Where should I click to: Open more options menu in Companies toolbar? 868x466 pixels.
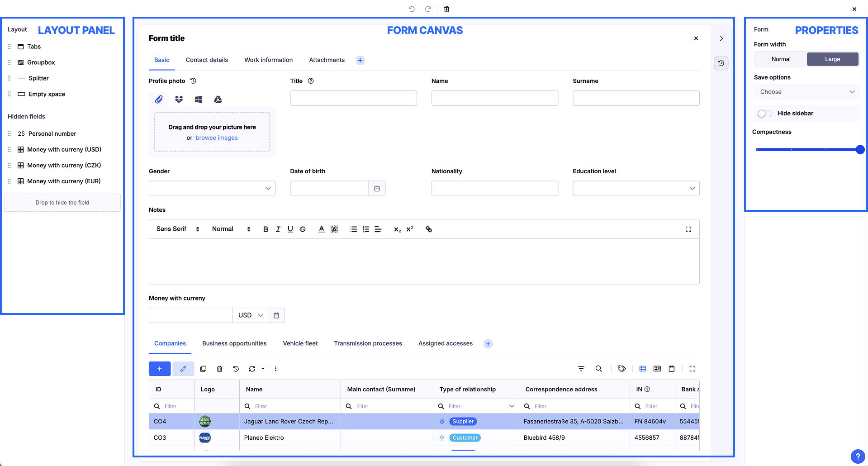coord(275,369)
